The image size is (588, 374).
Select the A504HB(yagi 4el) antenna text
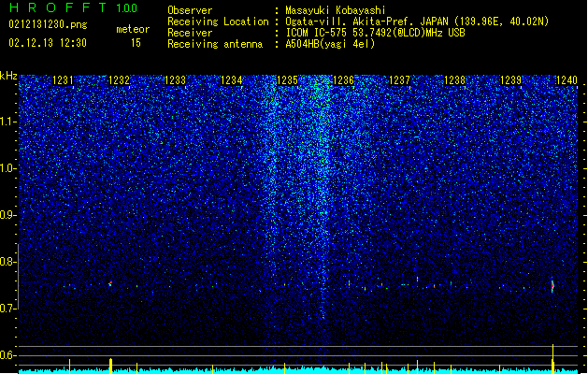(x=330, y=44)
